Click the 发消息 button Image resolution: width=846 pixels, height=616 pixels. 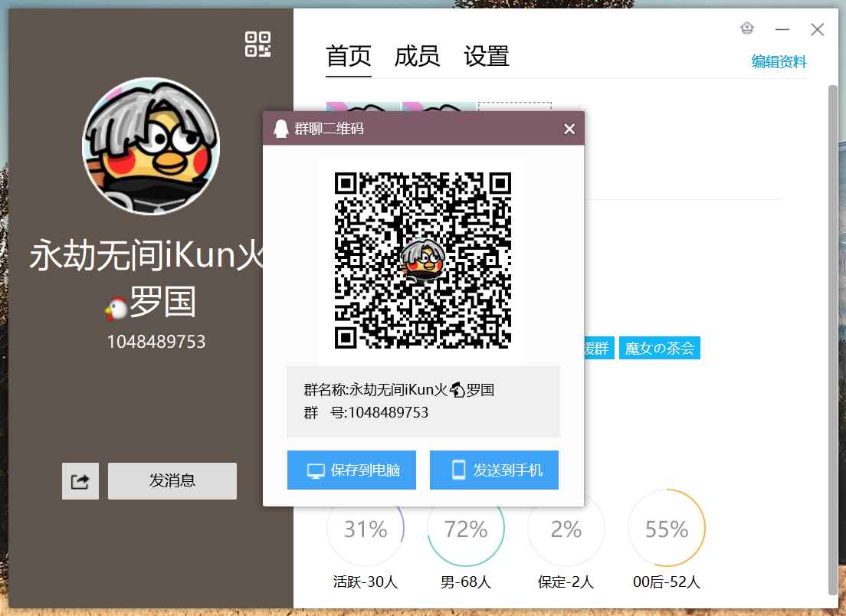172,481
